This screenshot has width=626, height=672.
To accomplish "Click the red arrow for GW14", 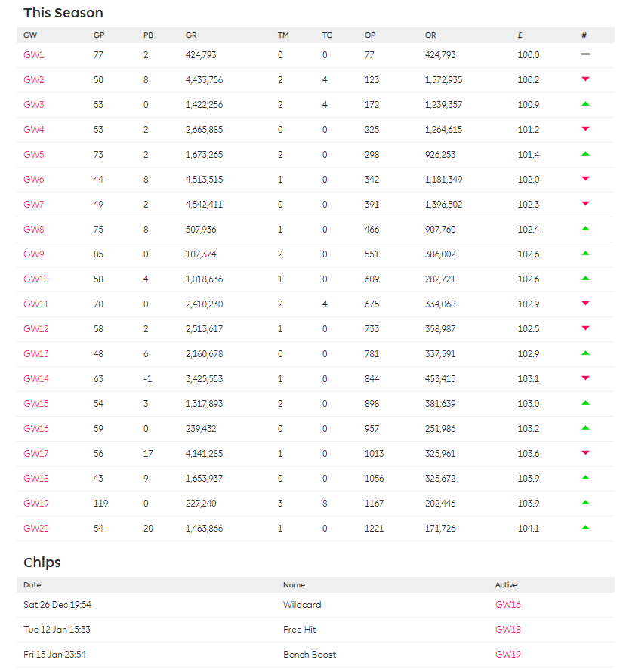I will click(x=585, y=378).
